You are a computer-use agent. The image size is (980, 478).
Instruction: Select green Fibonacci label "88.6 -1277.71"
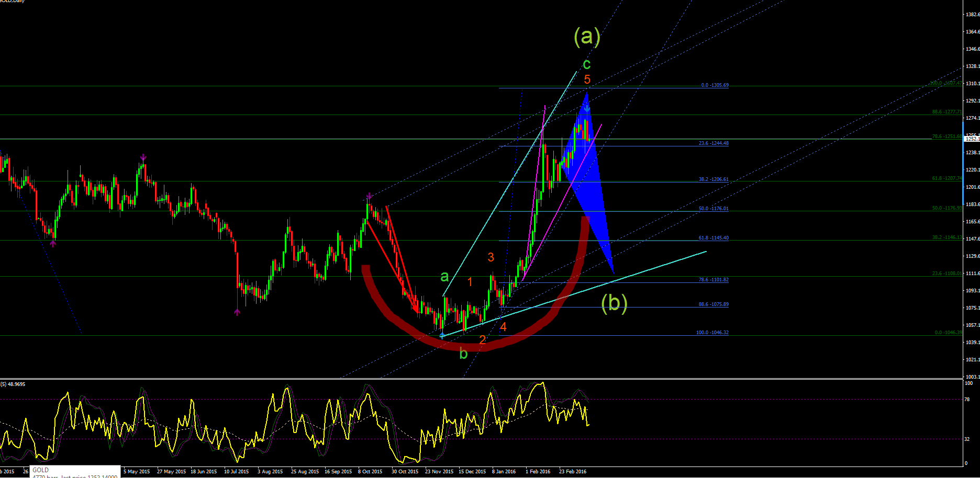click(x=947, y=112)
